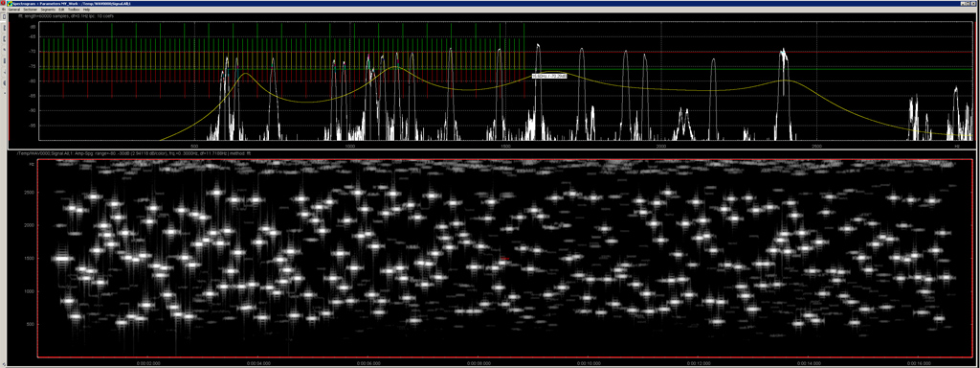The height and width of the screenshot is (368, 980).
Task: Click the yellow LPC envelope peak near 2400 Hz
Action: point(784,80)
